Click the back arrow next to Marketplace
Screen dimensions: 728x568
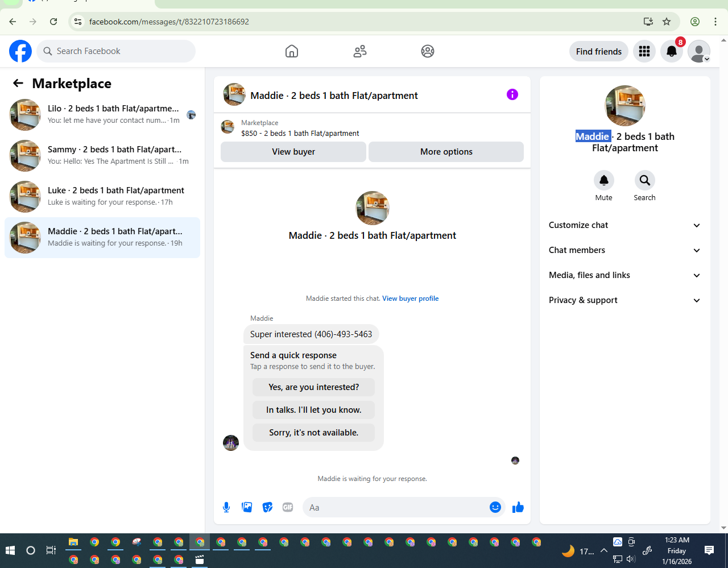click(x=18, y=83)
